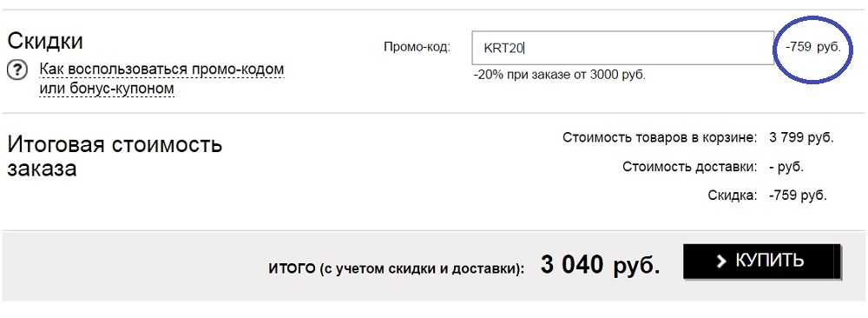Click the chevron arrow inside КУПИТЬ button
This screenshot has width=868, height=318.
[x=720, y=261]
